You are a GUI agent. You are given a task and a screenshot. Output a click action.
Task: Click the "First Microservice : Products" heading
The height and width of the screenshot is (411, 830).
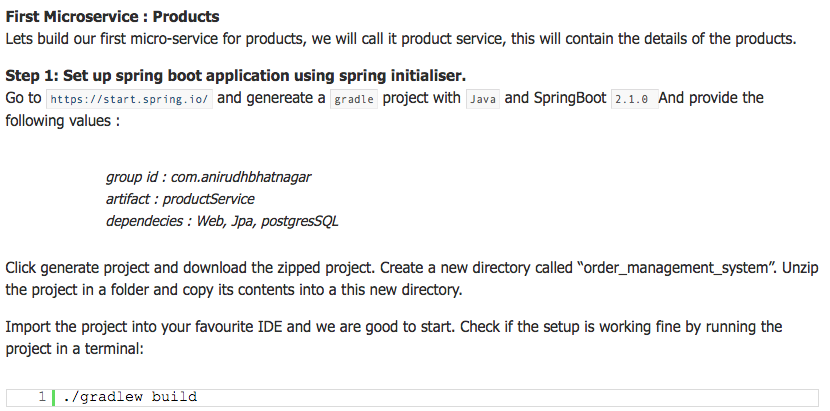pos(112,17)
